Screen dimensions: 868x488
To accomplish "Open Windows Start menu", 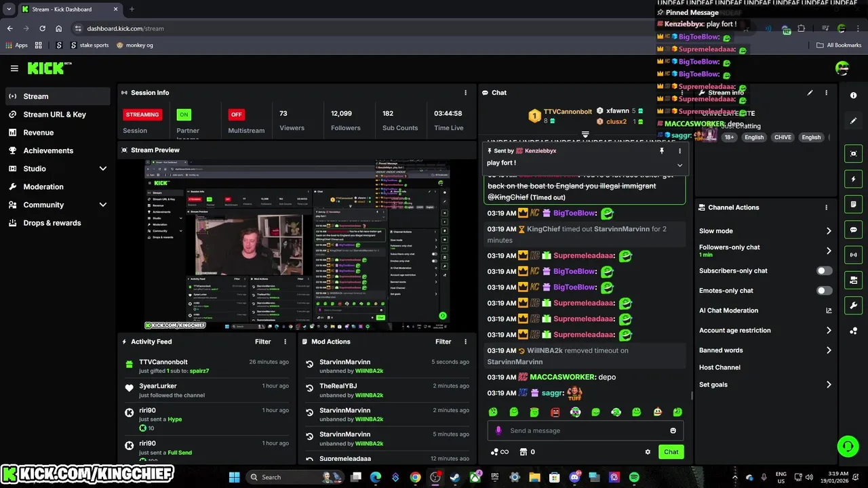I will point(234,477).
